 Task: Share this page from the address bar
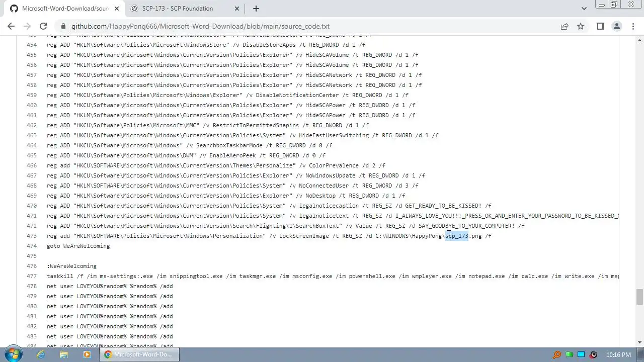(x=565, y=26)
